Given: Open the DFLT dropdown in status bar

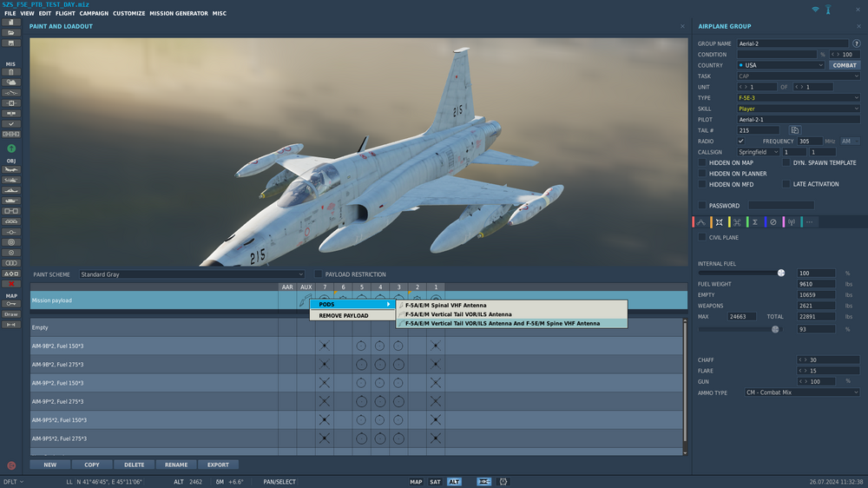Looking at the screenshot, I should [13, 482].
